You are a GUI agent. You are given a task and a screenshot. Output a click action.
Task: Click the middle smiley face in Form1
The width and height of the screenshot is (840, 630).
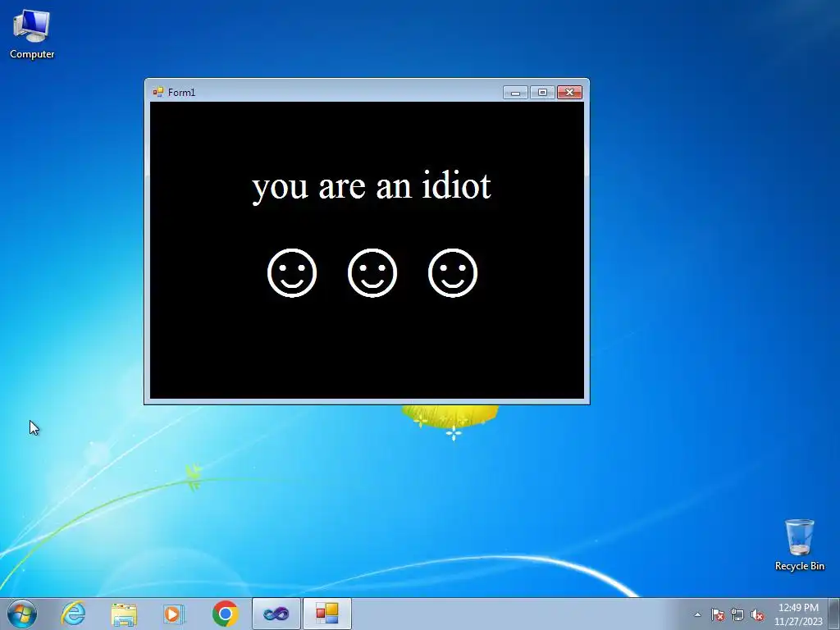(x=372, y=272)
